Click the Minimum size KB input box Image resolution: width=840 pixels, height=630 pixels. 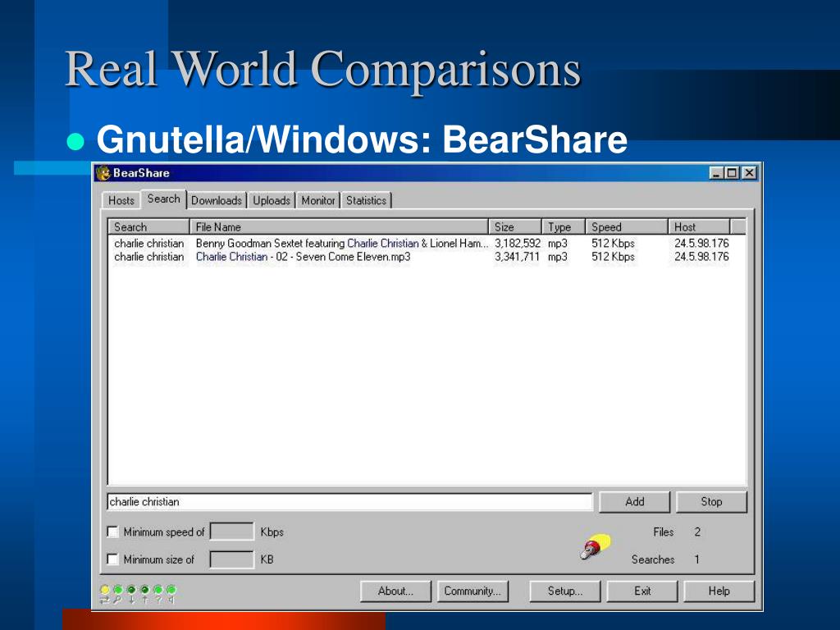coord(232,559)
